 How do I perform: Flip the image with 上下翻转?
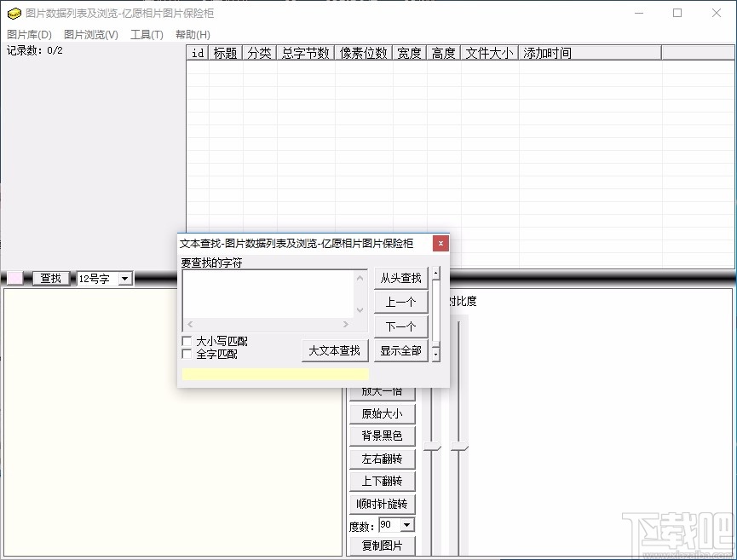381,481
